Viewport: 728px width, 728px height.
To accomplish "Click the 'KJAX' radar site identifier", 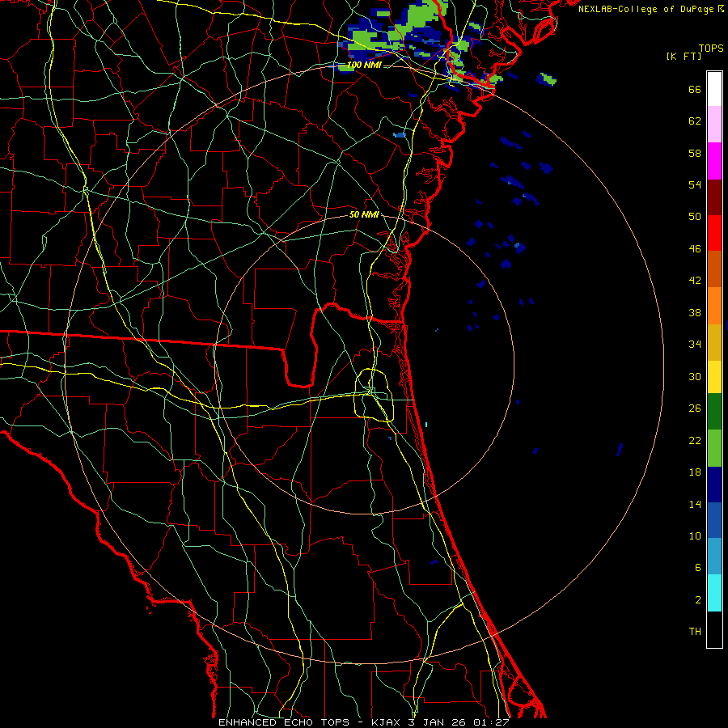I will (387, 722).
